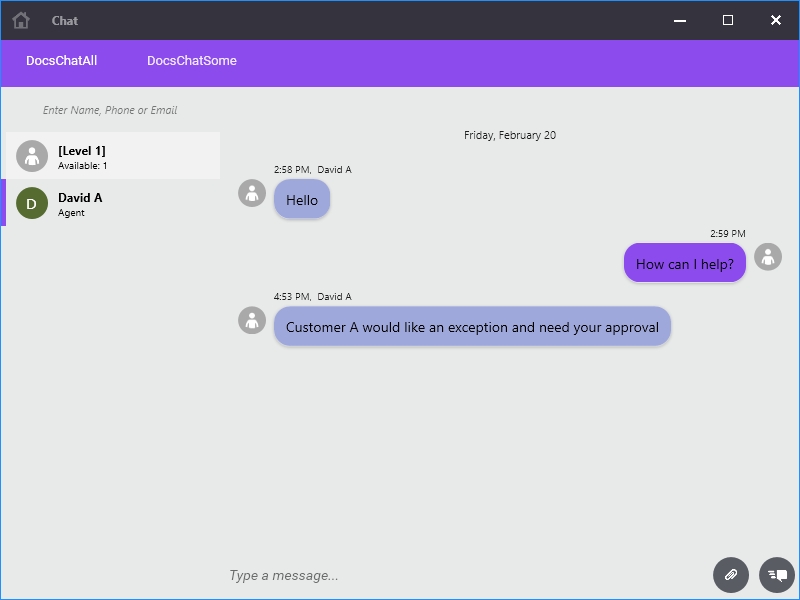Minimize the Chat window
The image size is (800, 600).
click(x=680, y=20)
